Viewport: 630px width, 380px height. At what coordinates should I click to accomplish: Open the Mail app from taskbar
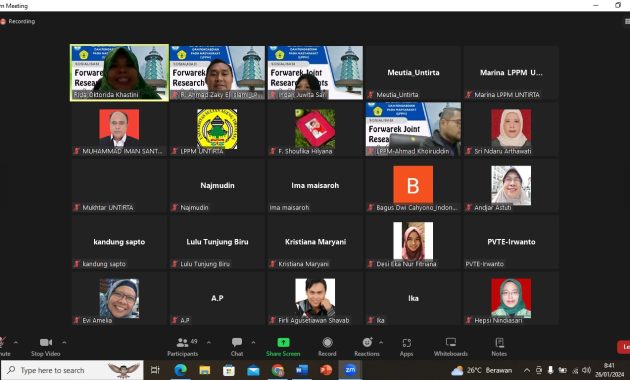click(253, 370)
